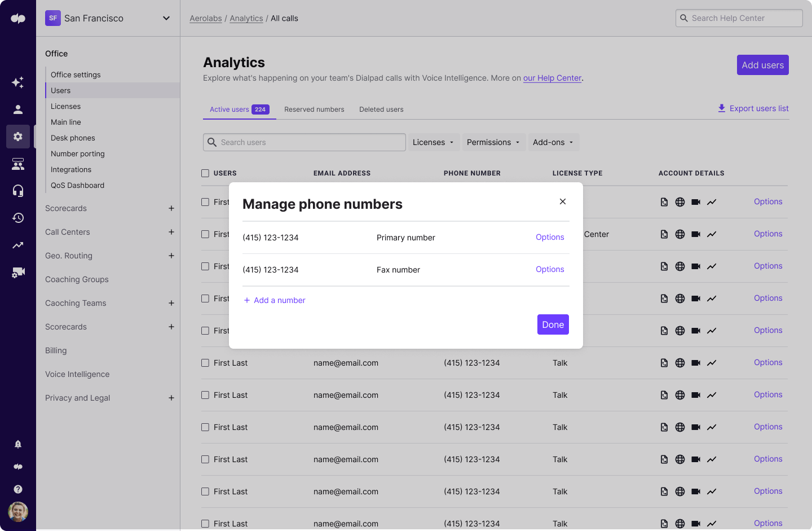
Task: Click the Search users input field
Action: pos(304,142)
